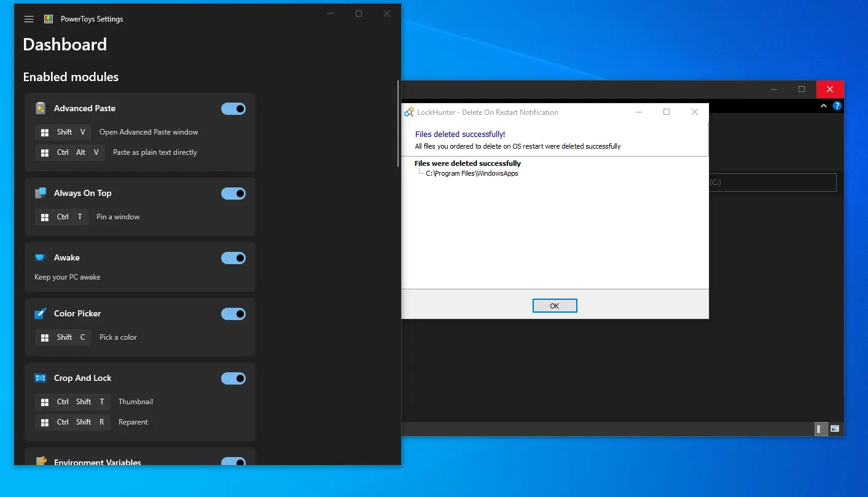Click the 'Awake' module title
This screenshot has width=868, height=497.
(67, 257)
